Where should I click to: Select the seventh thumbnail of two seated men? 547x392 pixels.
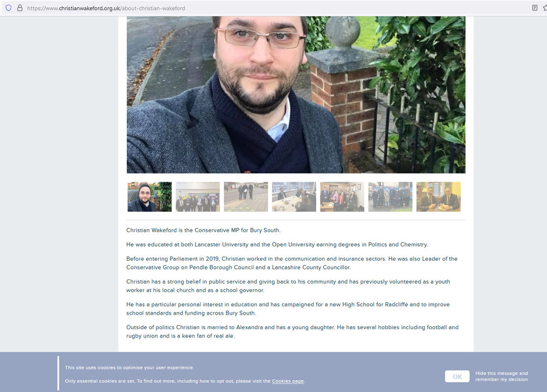click(x=439, y=196)
